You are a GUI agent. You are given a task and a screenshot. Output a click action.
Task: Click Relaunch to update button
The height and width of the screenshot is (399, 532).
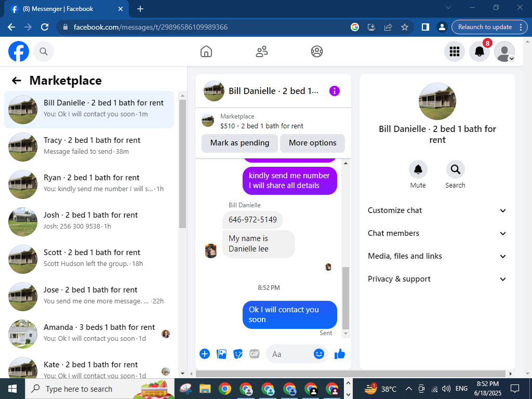tap(489, 27)
